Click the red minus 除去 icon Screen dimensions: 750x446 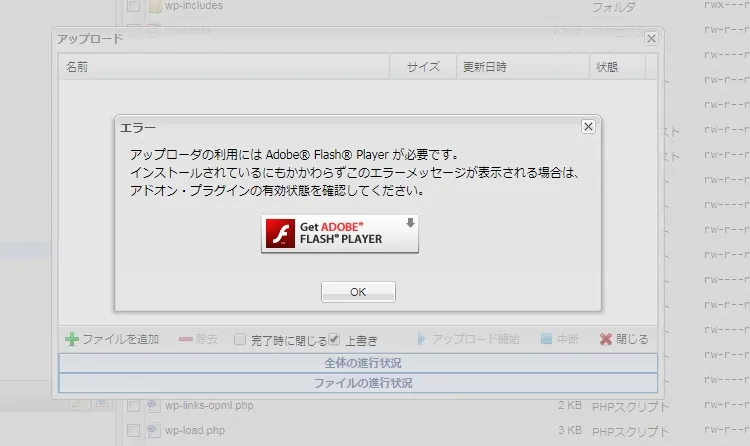pos(186,339)
